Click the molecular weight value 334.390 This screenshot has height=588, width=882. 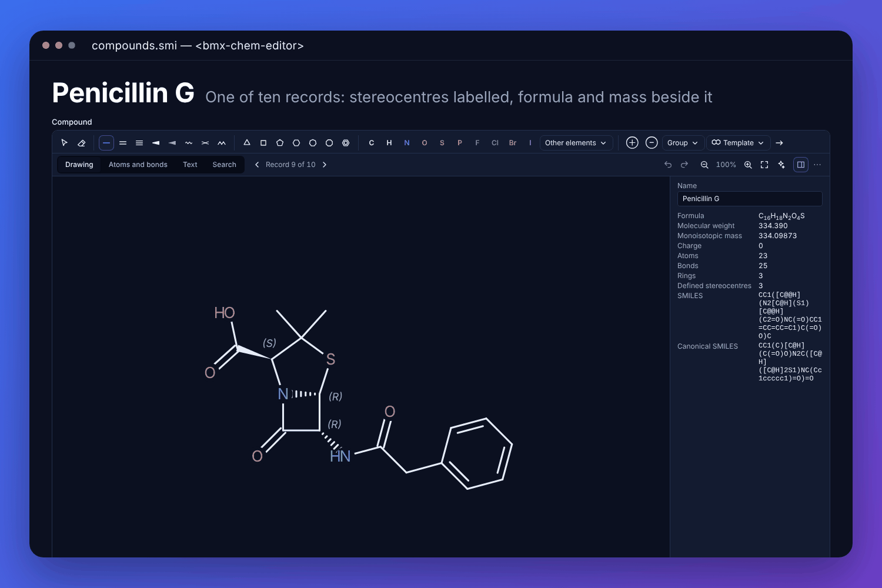click(x=773, y=226)
